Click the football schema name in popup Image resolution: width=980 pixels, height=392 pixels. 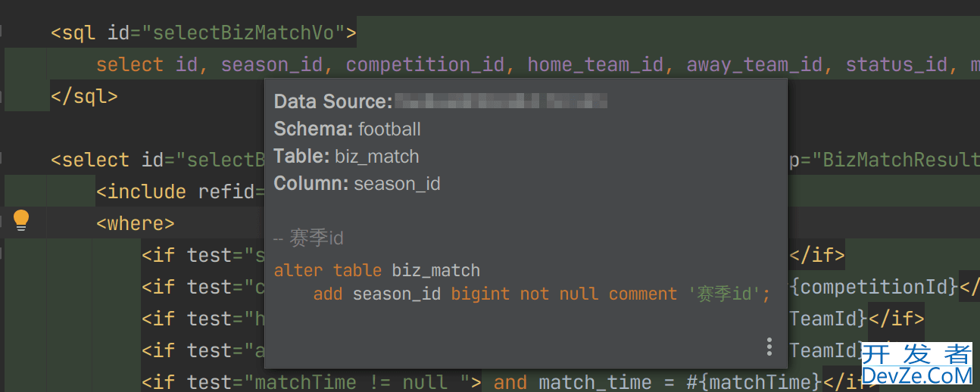389,129
